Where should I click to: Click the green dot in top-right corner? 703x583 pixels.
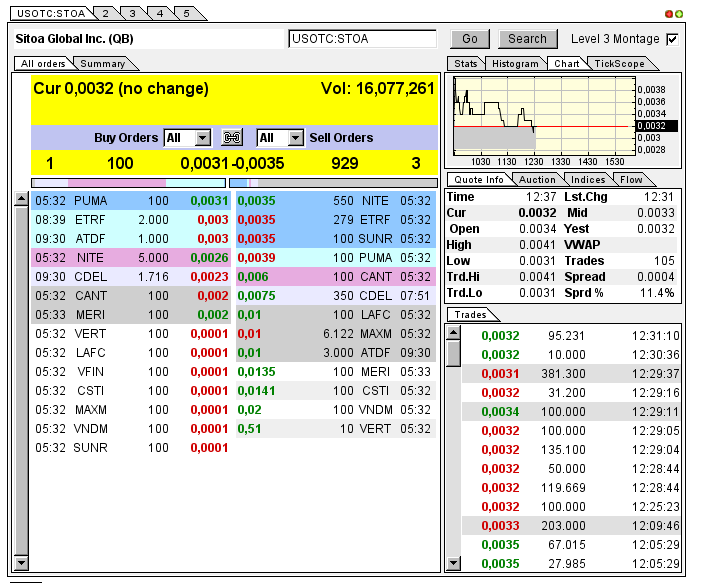point(679,14)
